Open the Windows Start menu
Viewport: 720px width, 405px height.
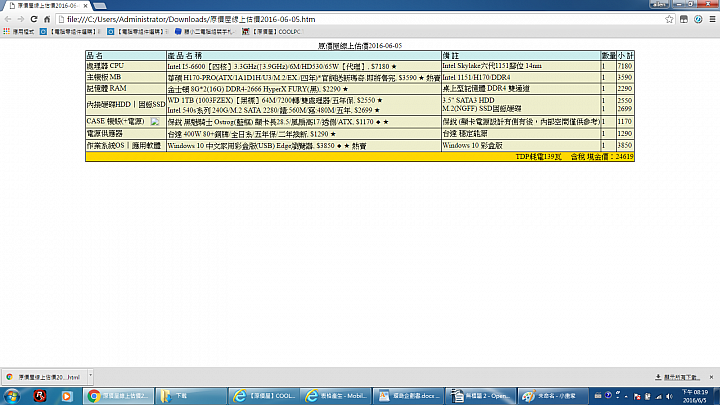tap(11, 396)
